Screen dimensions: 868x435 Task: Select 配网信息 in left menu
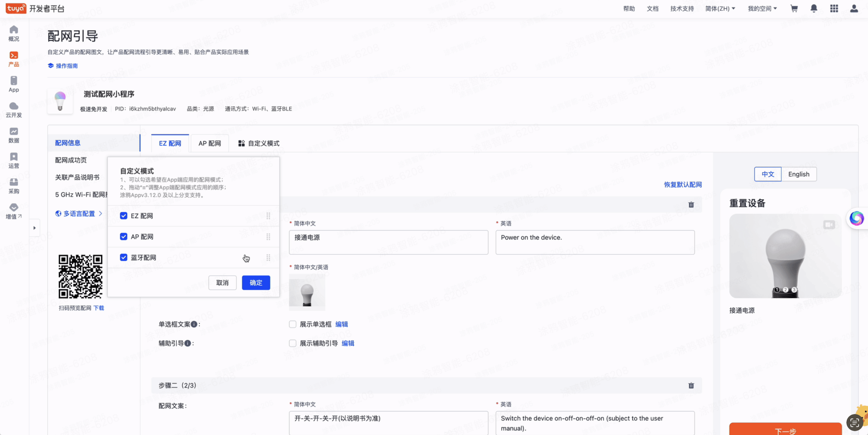pyautogui.click(x=94, y=143)
